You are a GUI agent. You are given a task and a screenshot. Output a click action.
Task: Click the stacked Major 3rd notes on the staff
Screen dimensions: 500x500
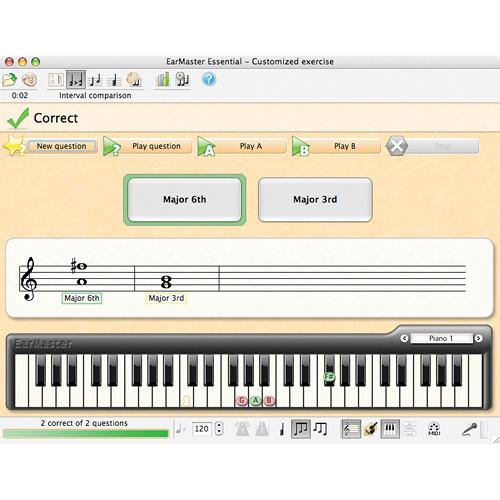click(166, 282)
